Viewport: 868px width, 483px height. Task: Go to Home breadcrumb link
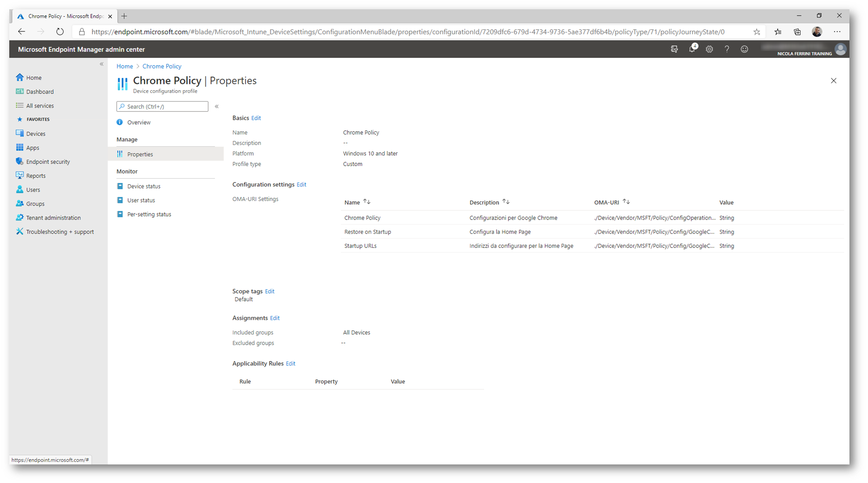125,66
